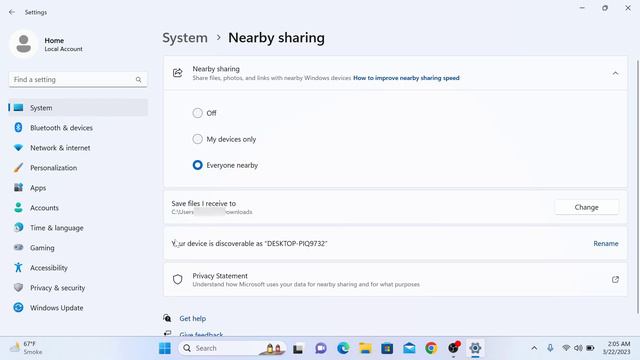The height and width of the screenshot is (360, 640).
Task: Click the taskbar Search box
Action: [232, 348]
